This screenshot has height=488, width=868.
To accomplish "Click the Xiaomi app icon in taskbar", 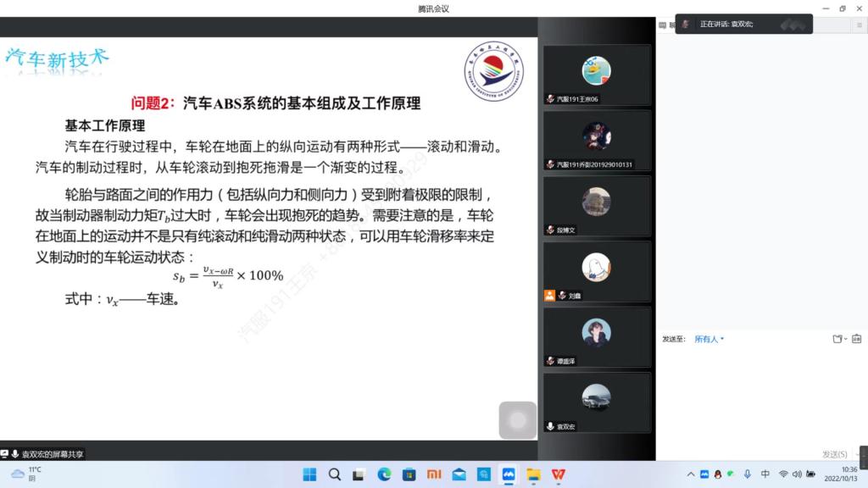I will [434, 474].
